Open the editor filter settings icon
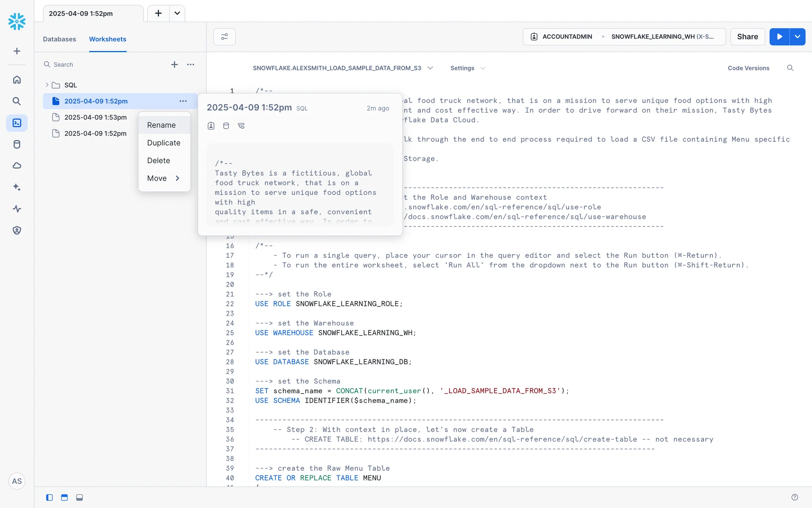 (x=224, y=37)
